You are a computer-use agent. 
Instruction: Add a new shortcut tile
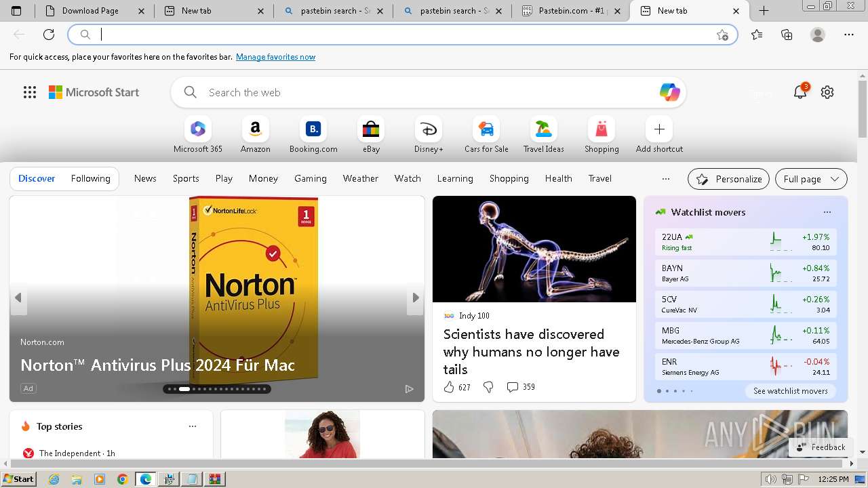click(659, 135)
